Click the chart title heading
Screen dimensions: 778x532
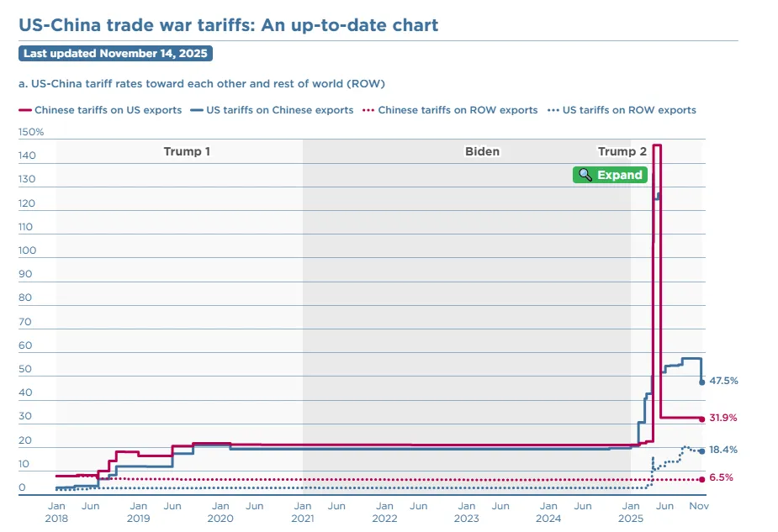229,25
